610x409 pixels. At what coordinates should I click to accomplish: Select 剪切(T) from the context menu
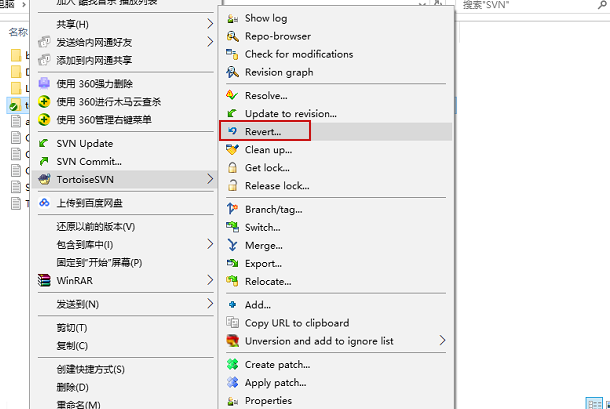pyautogui.click(x=126, y=328)
